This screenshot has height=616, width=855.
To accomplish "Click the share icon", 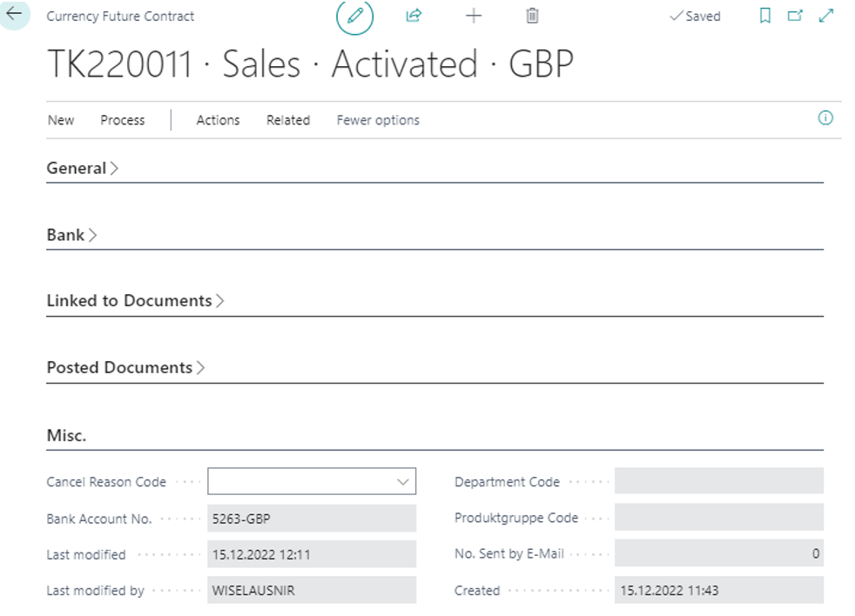I will (x=414, y=16).
